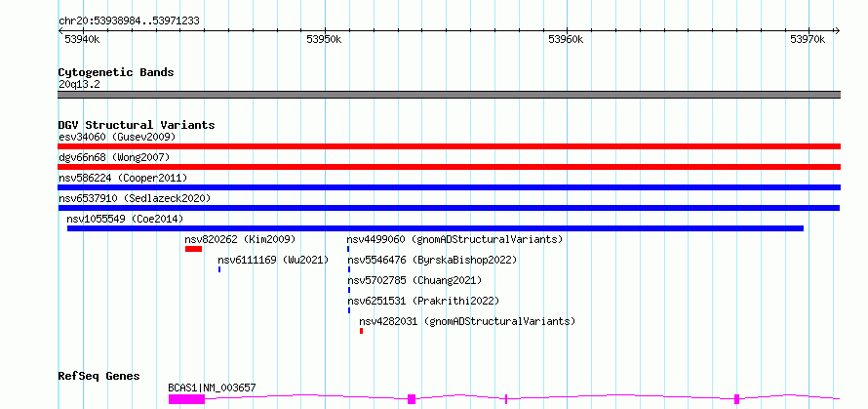Click nsv6537910 (Sedlazeck2020) variant label
Screen dimensions: 868x409
135,198
